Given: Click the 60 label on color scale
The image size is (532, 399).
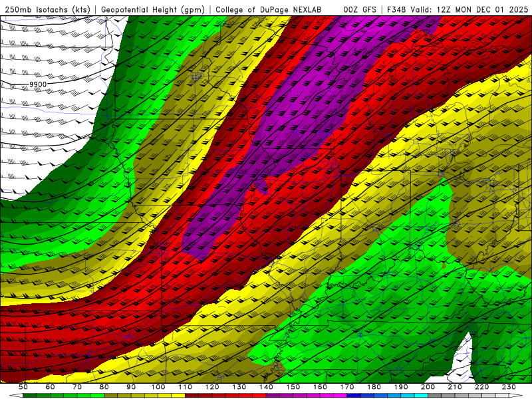Looking at the screenshot, I should click(50, 387).
